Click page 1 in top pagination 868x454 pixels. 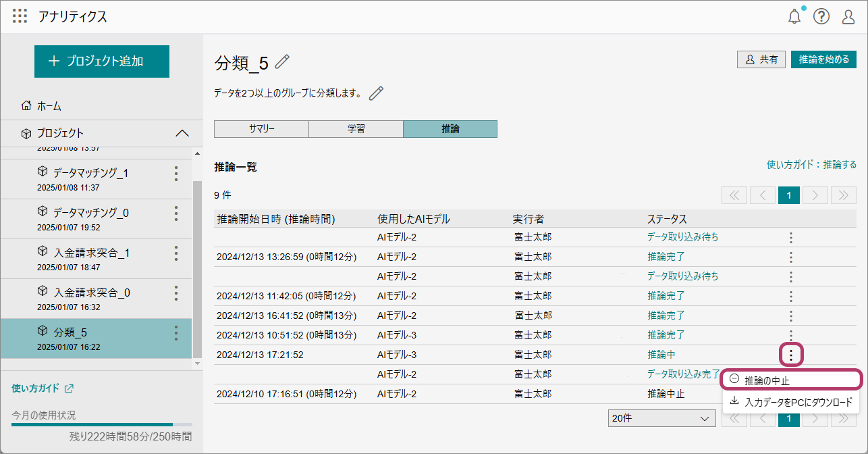click(x=788, y=195)
